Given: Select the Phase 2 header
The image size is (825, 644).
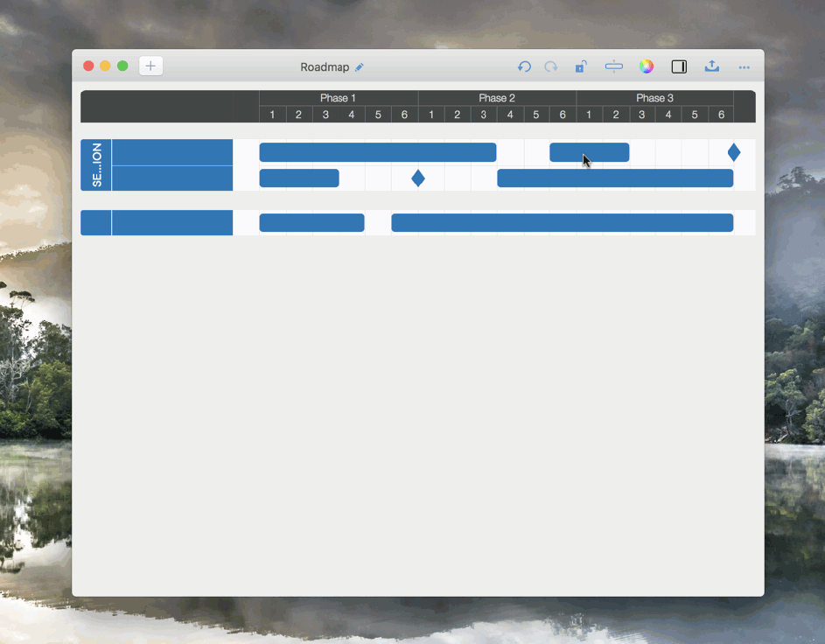Looking at the screenshot, I should click(496, 98).
